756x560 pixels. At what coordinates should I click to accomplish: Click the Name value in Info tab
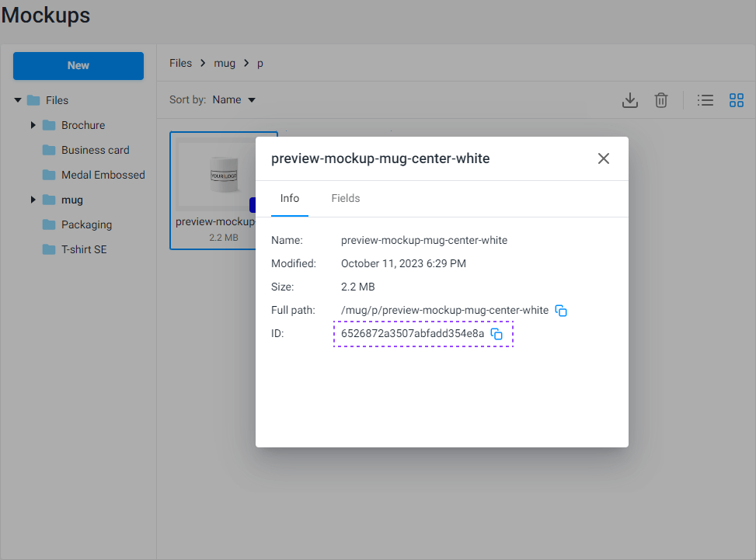point(423,241)
